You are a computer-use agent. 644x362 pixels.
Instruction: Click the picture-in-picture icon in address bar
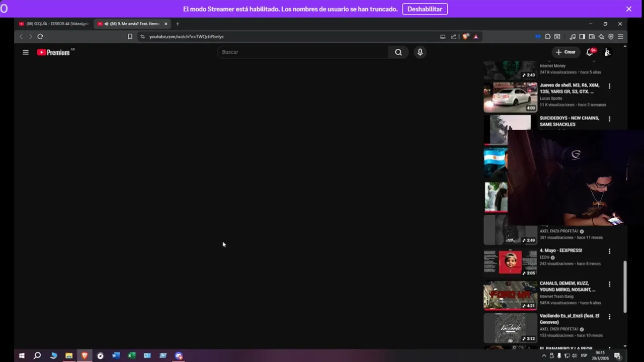tap(443, 36)
